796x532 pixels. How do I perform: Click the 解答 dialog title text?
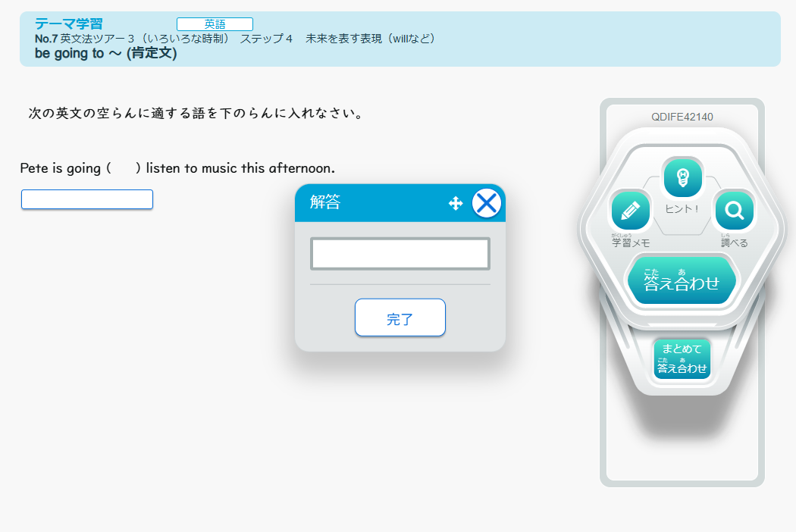325,202
